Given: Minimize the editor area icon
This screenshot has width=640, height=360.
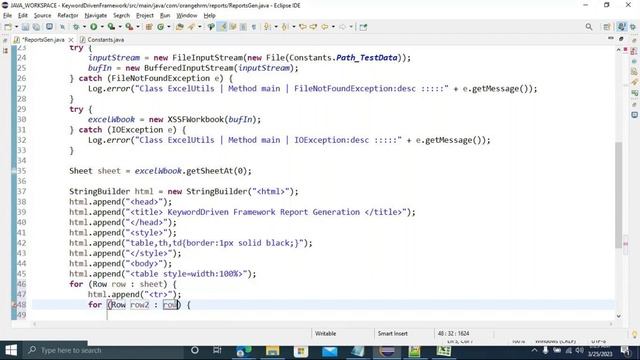Looking at the screenshot, I should point(611,38).
